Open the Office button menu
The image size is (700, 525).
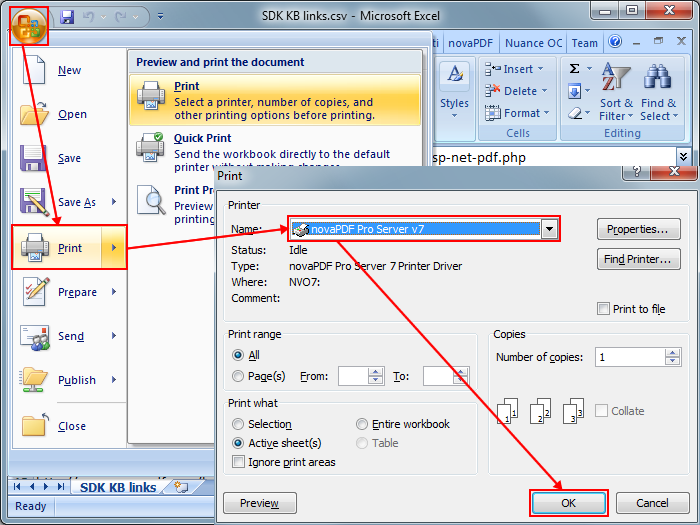click(29, 26)
